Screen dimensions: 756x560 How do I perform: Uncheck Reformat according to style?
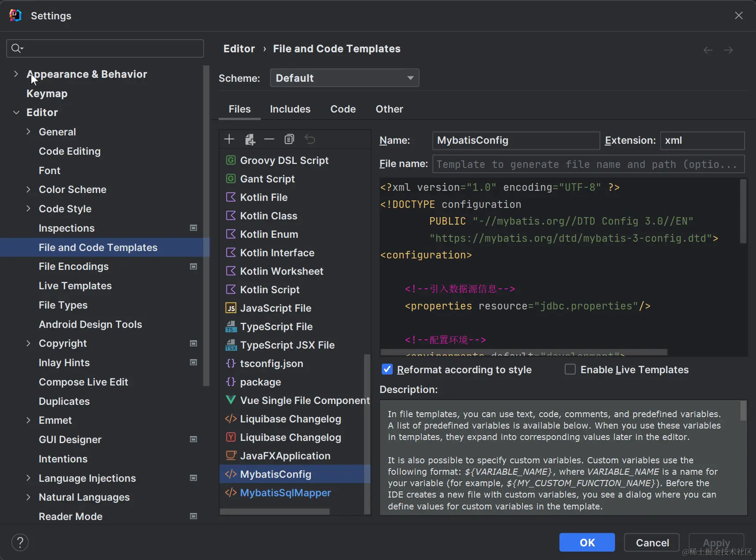click(x=387, y=369)
